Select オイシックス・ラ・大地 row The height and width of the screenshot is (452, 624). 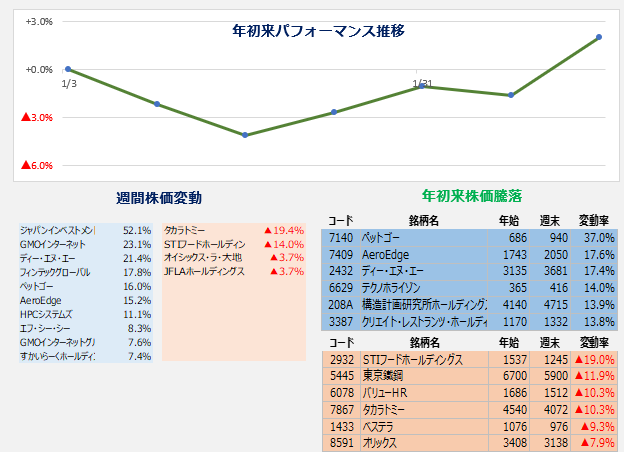(203, 257)
